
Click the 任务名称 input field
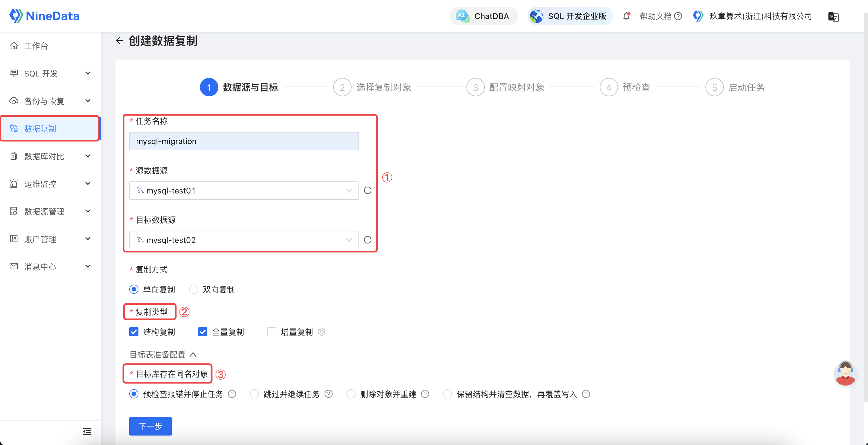(244, 141)
